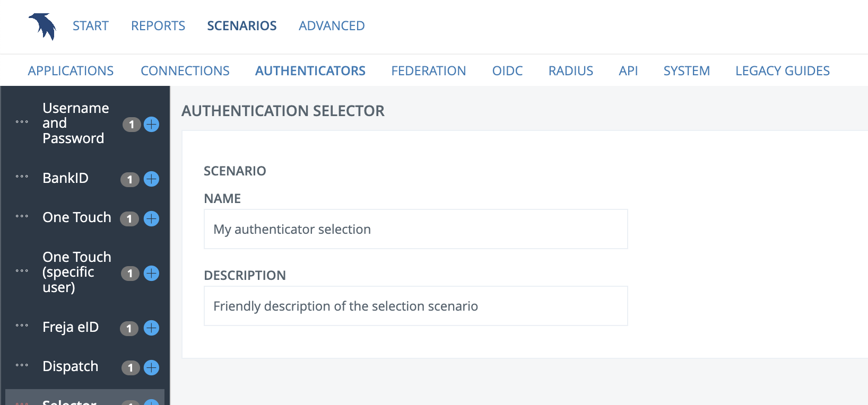The width and height of the screenshot is (868, 405).
Task: Open the REPORTS top menu
Action: (x=158, y=26)
